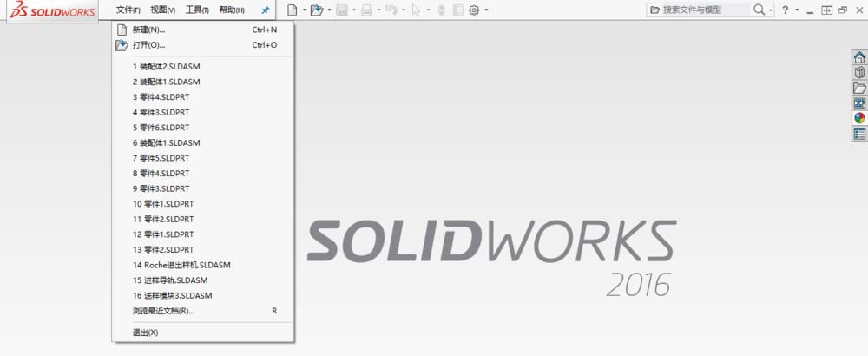
Task: Click the SOLIDWORKS logo at top left
Action: coord(53,10)
